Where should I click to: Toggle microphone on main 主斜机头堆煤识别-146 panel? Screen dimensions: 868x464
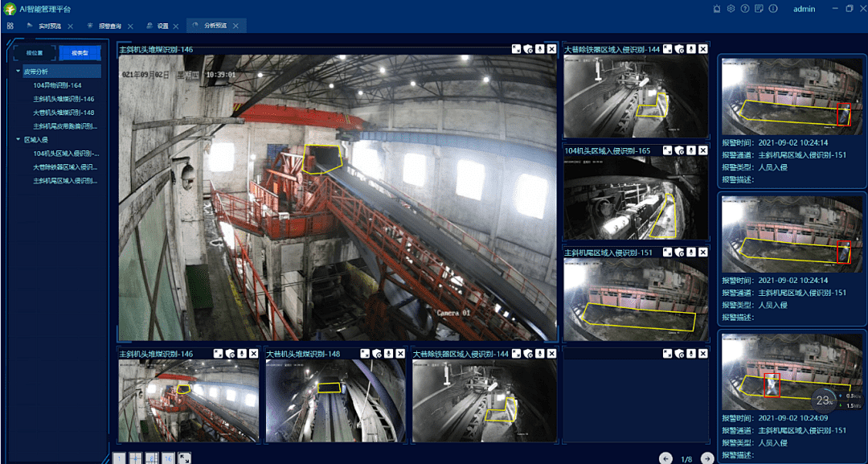[540, 49]
